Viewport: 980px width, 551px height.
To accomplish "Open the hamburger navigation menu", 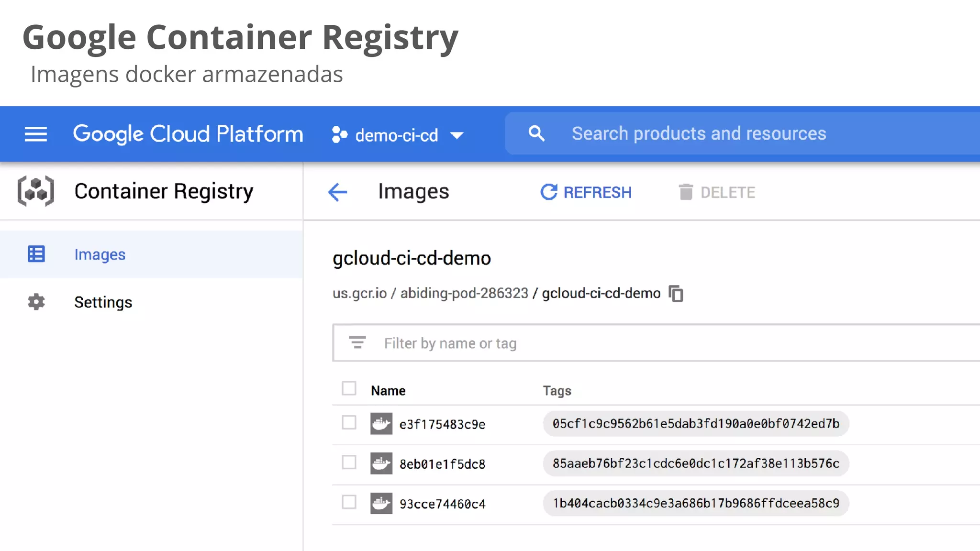I will 36,134.
